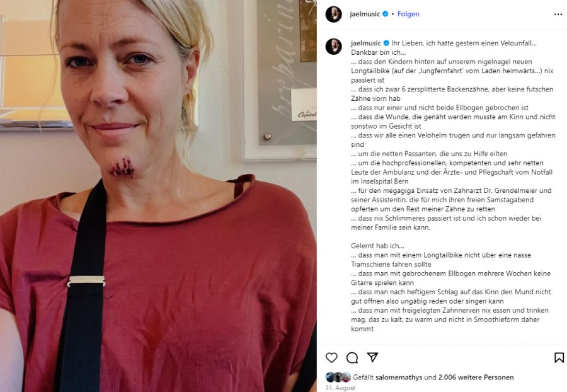Viewport: 567px width, 392px height.
Task: Click jaelmusic avatar beside caption
Action: coord(333,47)
